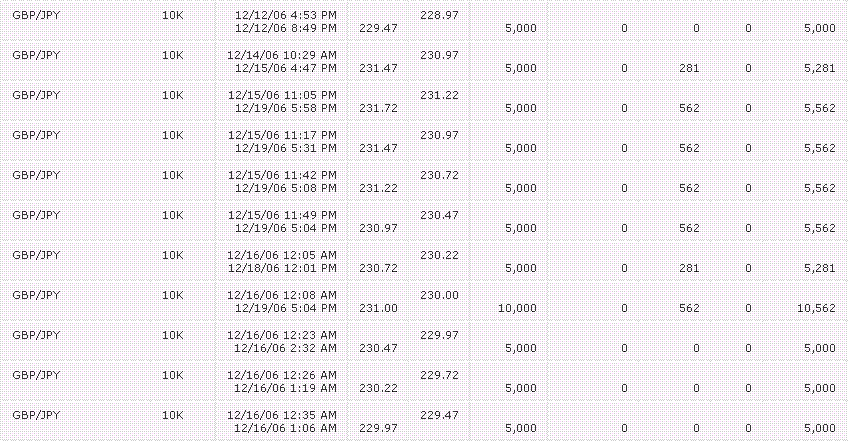Select the 10,000 gross profit value
Screen dimensions: 848x441
point(517,308)
